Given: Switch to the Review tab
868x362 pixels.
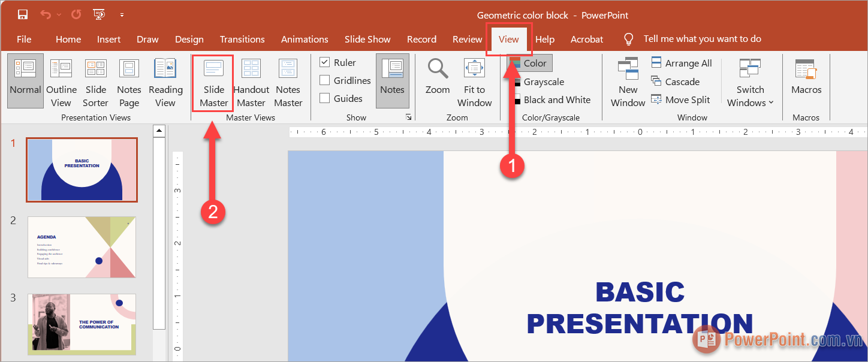Looking at the screenshot, I should tap(468, 40).
